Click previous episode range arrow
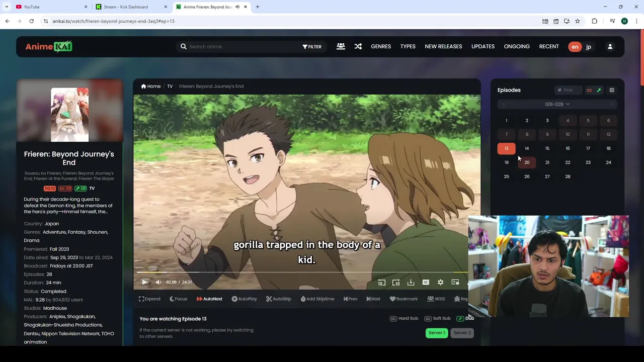This screenshot has width=644, height=362. coord(504,104)
